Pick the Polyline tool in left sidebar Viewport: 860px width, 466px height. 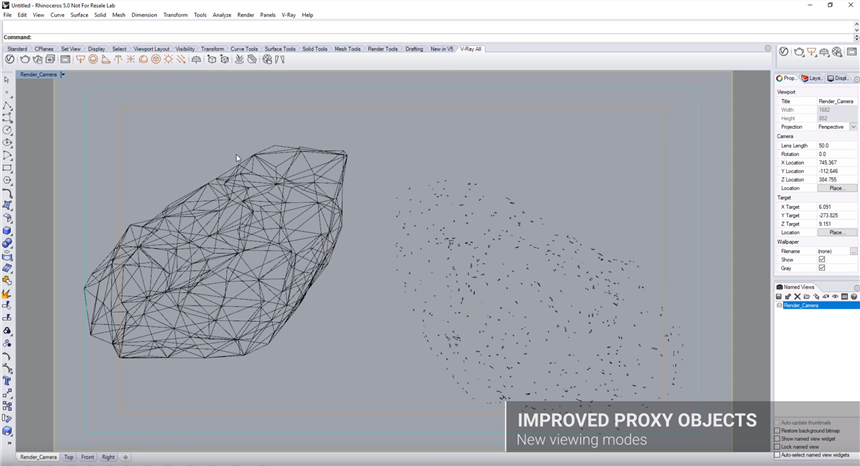point(7,105)
